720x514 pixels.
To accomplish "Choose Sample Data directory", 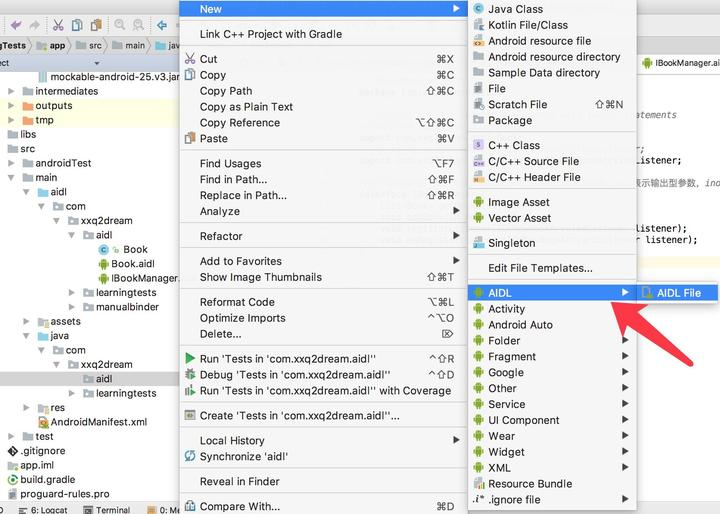I will coord(552,73).
